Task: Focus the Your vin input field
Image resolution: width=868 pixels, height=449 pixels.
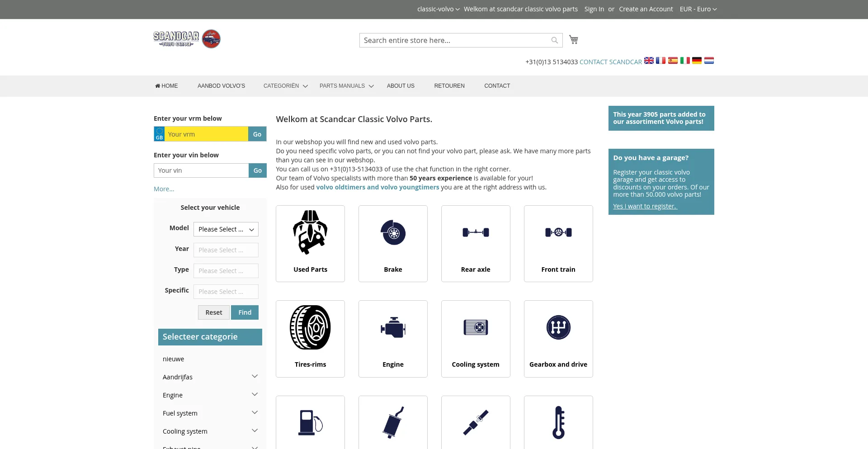Action: (201, 170)
